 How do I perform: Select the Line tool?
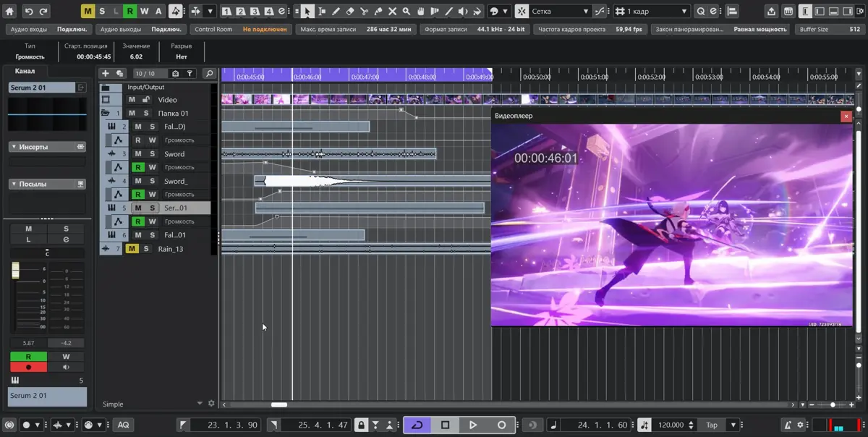448,12
